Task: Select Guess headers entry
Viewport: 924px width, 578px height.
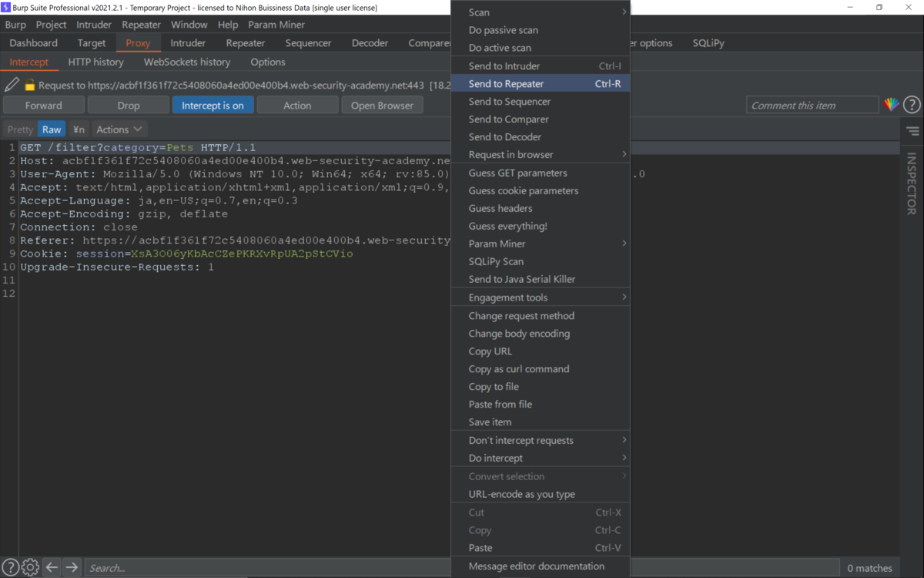Action: tap(541, 208)
